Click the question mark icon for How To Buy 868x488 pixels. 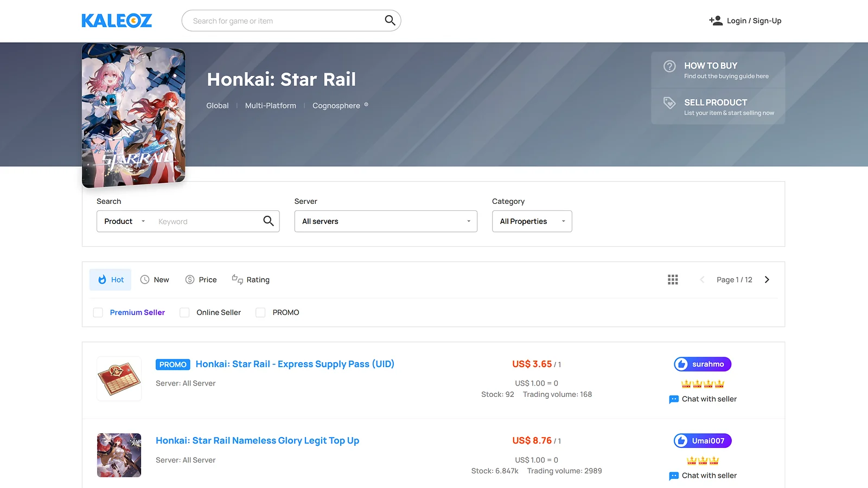(669, 66)
